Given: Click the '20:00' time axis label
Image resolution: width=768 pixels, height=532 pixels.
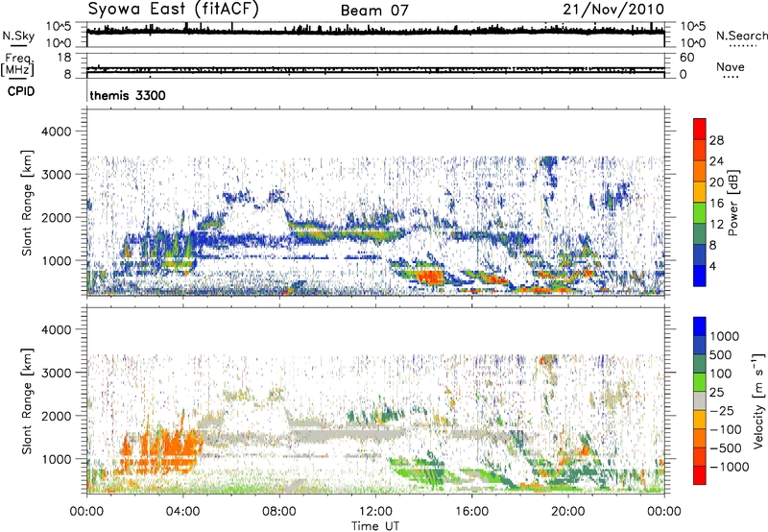Looking at the screenshot, I should [567, 512].
